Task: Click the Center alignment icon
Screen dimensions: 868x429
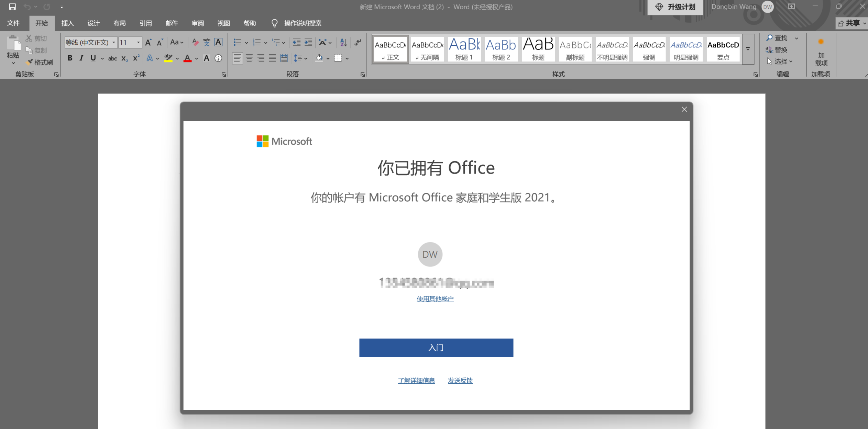Action: coord(249,58)
